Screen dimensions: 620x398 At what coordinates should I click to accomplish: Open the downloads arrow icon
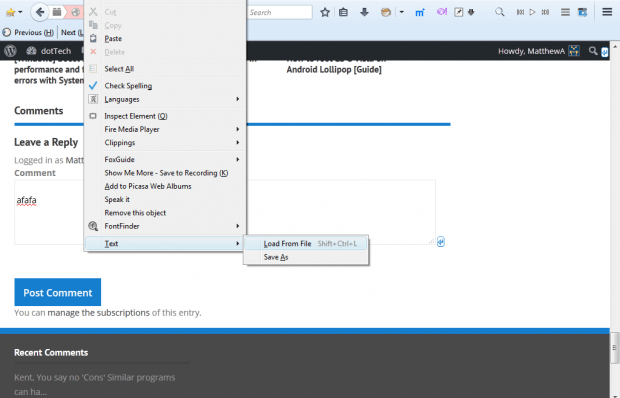364,12
